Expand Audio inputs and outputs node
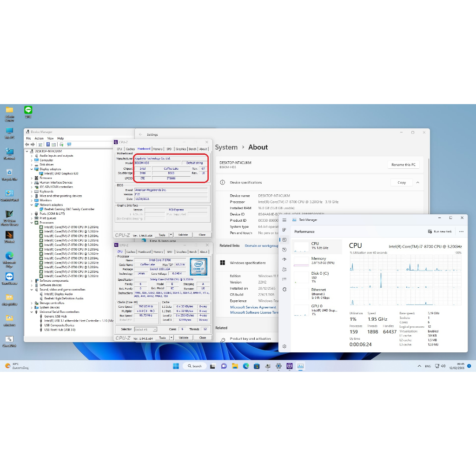Screen dimensions: 476x476 (32, 156)
